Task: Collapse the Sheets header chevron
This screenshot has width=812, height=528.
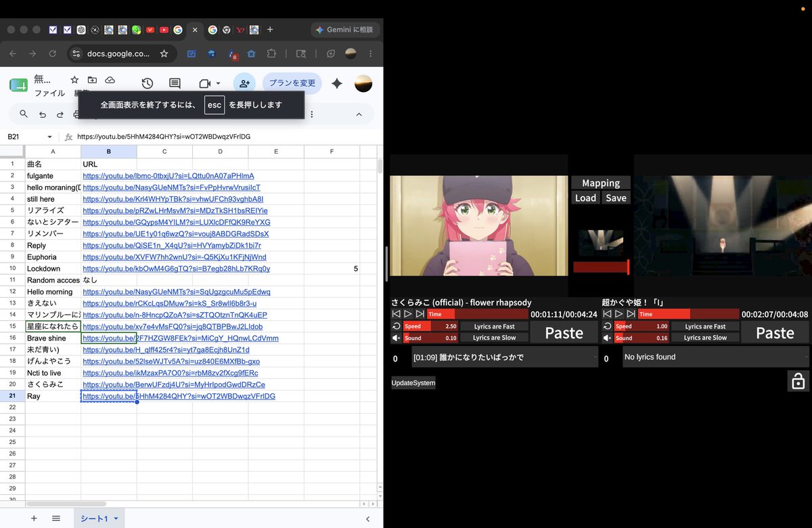Action: (x=359, y=114)
